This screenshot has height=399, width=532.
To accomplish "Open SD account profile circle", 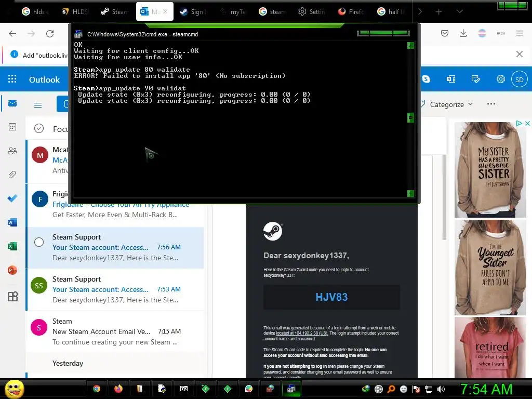I will pos(520,79).
